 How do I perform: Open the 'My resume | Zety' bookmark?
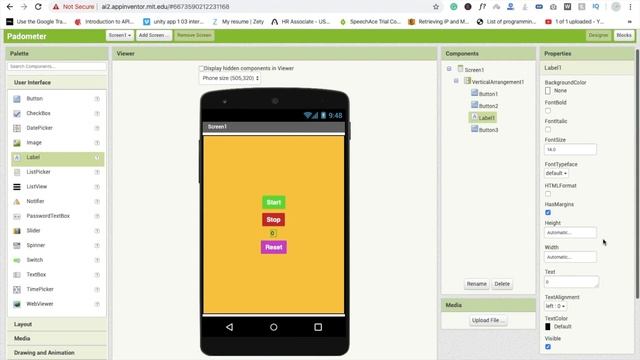tap(238, 22)
